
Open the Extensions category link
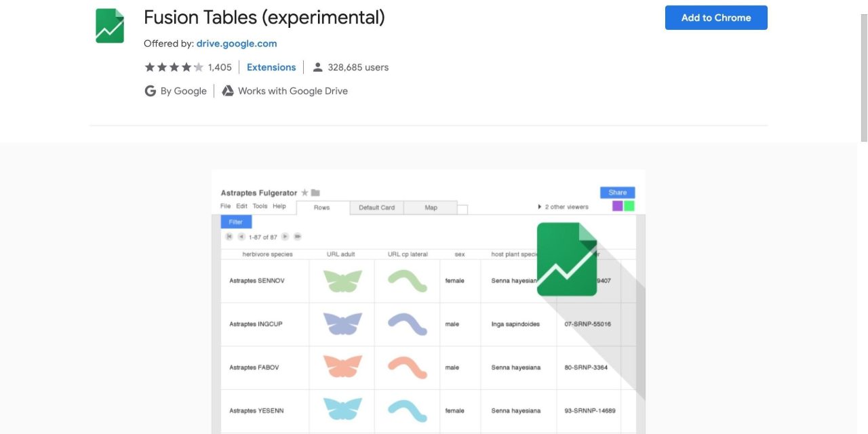click(x=271, y=67)
